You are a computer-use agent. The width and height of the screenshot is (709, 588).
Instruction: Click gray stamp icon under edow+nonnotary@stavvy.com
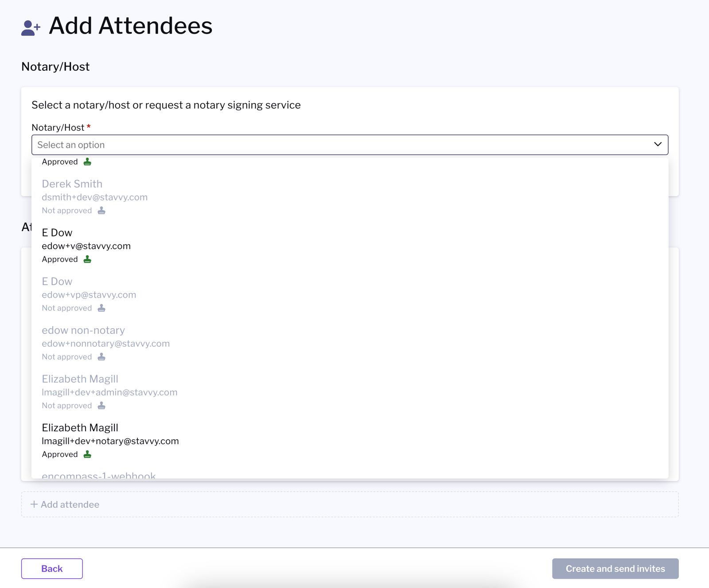pyautogui.click(x=101, y=356)
